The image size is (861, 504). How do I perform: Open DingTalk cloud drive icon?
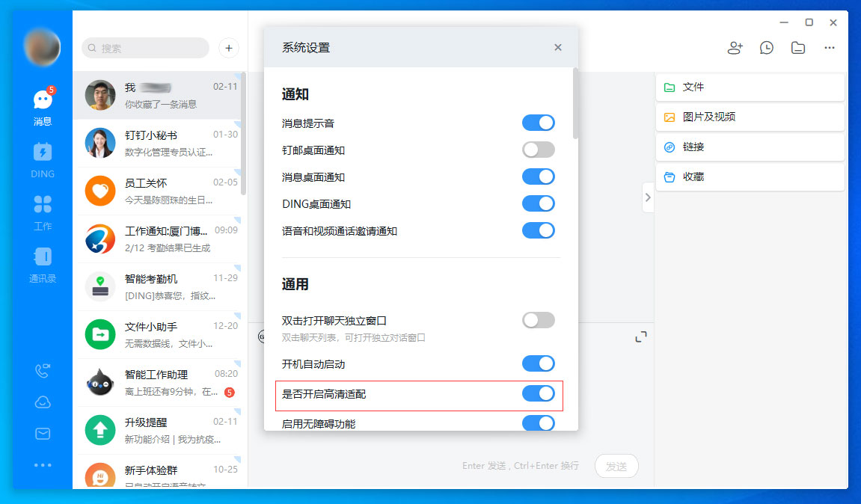43,402
